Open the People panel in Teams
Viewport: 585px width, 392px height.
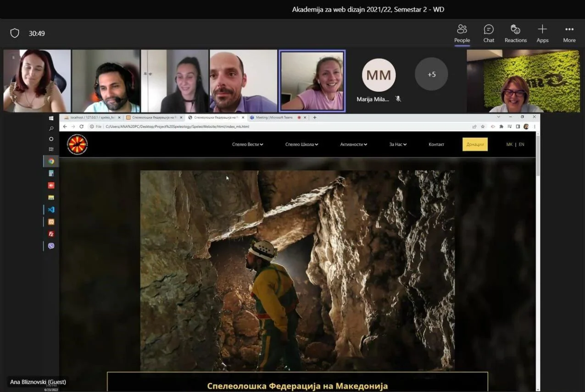(462, 33)
